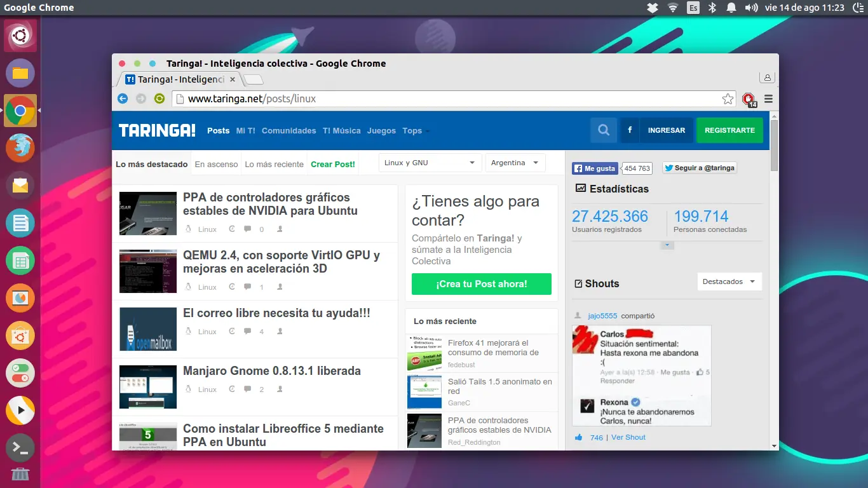The width and height of the screenshot is (868, 488).
Task: Follow the Ver Shout link
Action: [x=628, y=437]
